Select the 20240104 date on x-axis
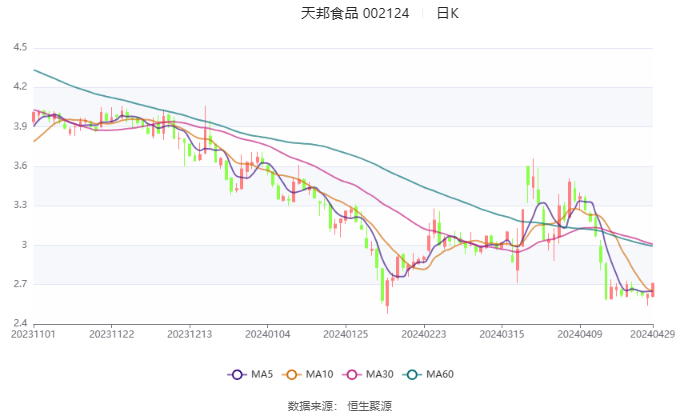This screenshot has width=680, height=413. [x=266, y=334]
